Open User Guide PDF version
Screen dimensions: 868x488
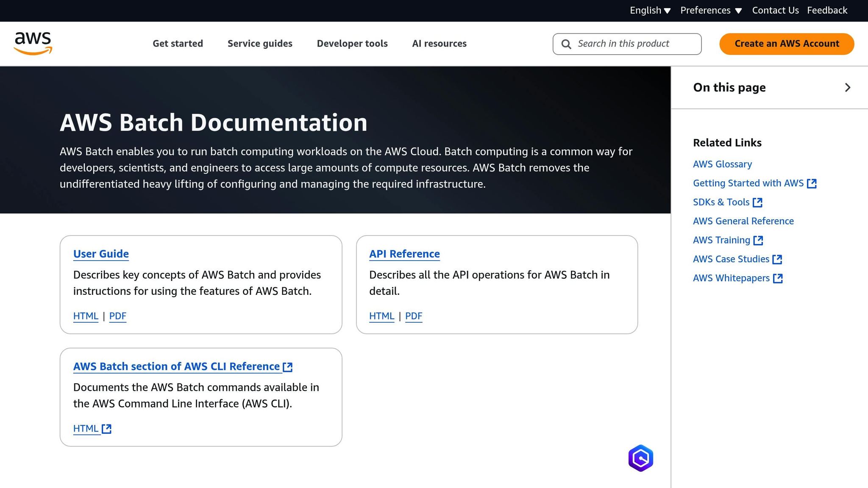tap(118, 316)
